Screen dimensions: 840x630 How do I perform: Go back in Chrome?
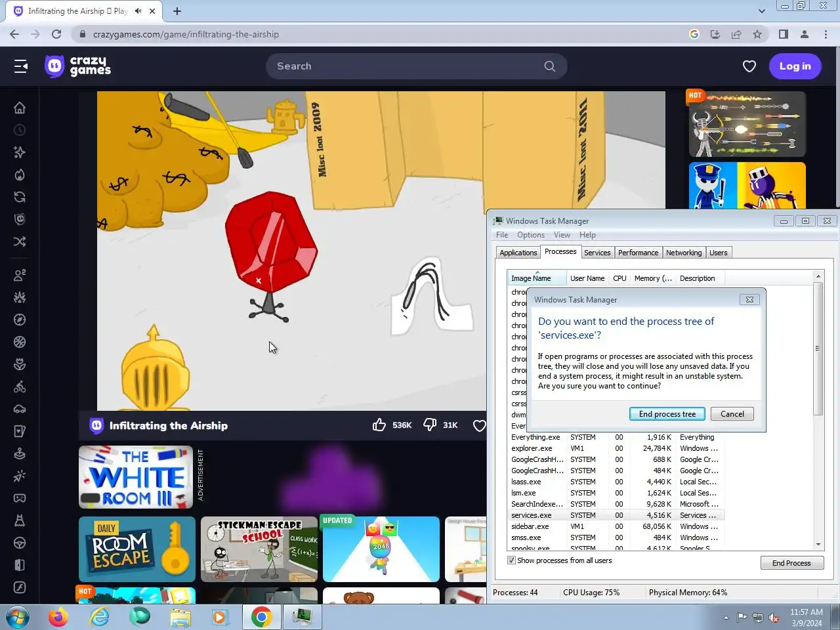tap(14, 34)
